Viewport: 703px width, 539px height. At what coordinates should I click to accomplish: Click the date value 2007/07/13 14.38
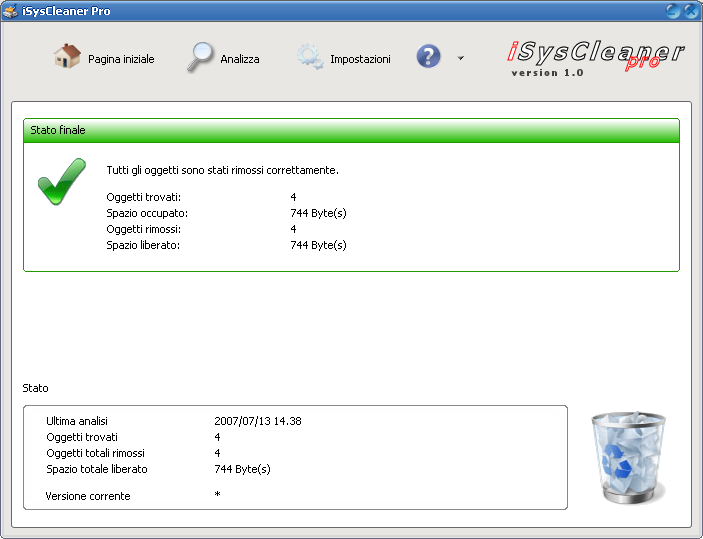(x=258, y=421)
